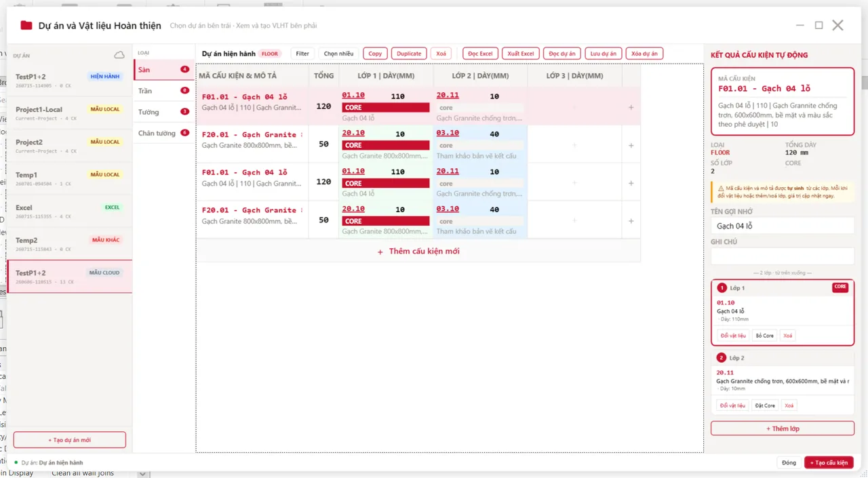Select Project2 in project list

coord(69,146)
